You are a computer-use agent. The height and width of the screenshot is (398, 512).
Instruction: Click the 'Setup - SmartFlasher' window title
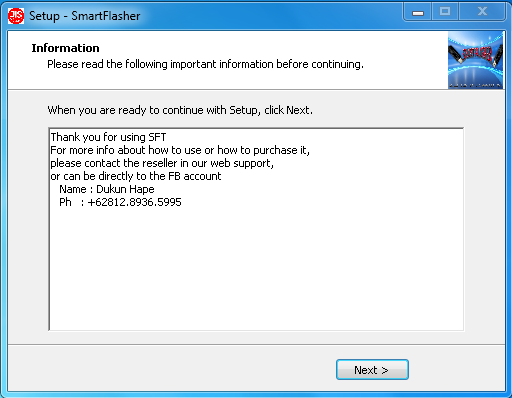(x=85, y=16)
